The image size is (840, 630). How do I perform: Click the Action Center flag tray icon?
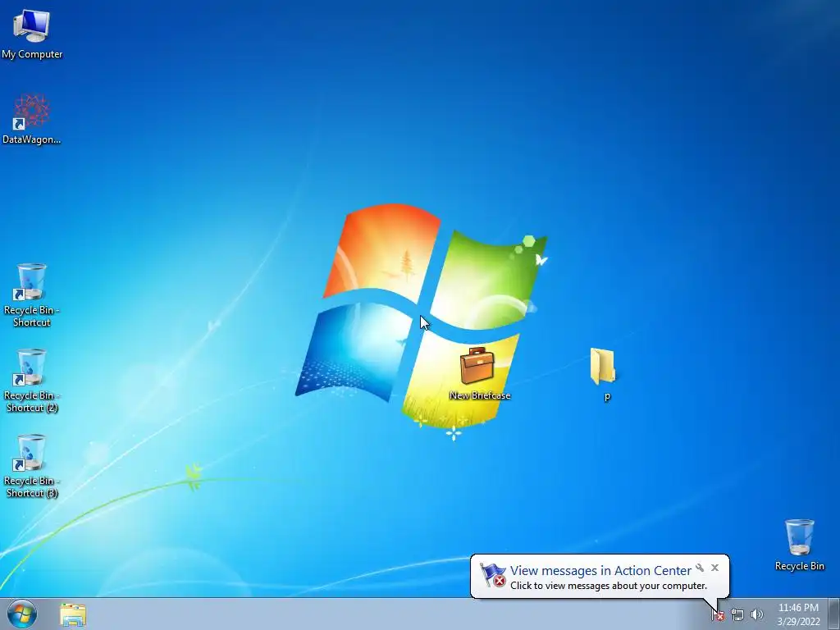(717, 614)
